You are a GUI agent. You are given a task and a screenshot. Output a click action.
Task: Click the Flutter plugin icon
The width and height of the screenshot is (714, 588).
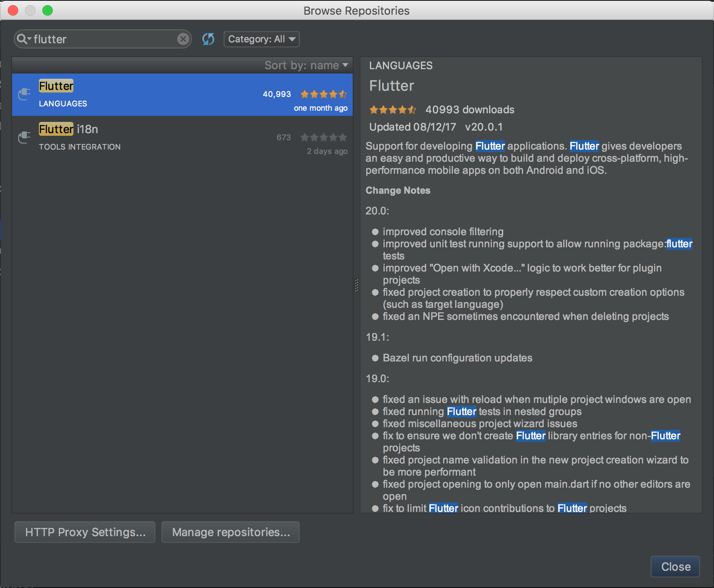[x=25, y=94]
